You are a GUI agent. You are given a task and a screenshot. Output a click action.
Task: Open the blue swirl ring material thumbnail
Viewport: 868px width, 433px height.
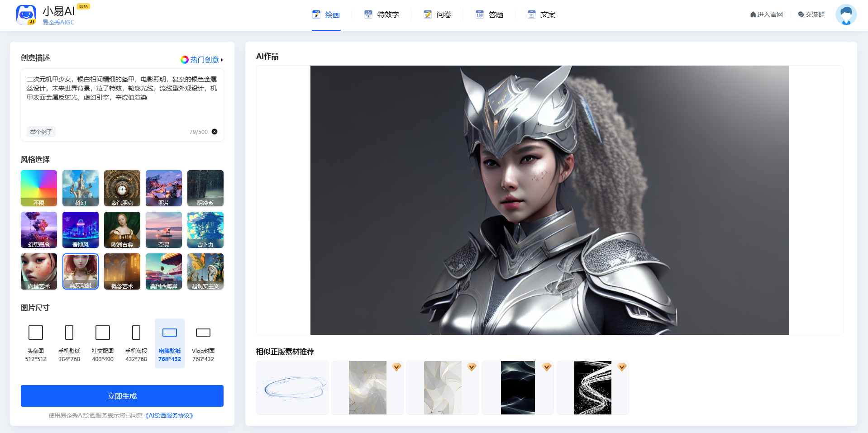click(292, 388)
